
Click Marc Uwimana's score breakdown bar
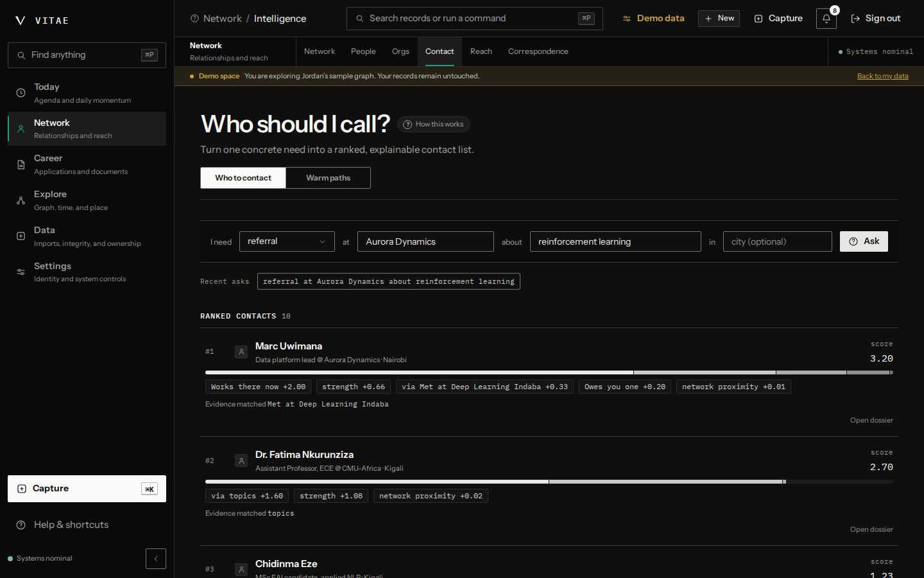[549, 372]
